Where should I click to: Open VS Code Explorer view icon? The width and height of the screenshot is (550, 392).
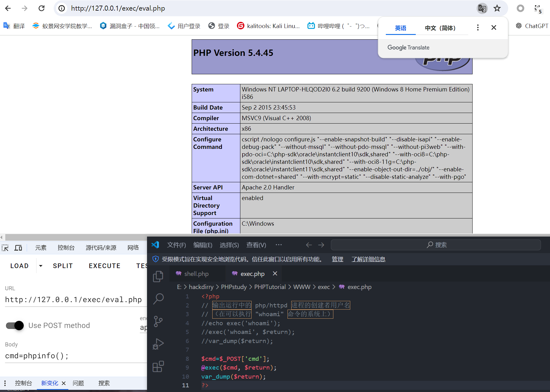click(x=158, y=277)
